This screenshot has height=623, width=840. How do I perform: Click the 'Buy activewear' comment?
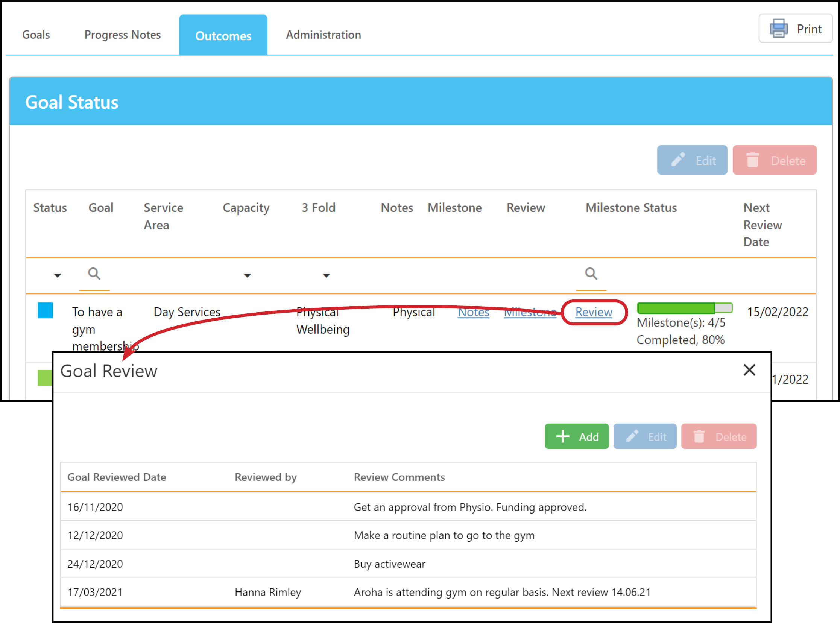click(x=389, y=564)
